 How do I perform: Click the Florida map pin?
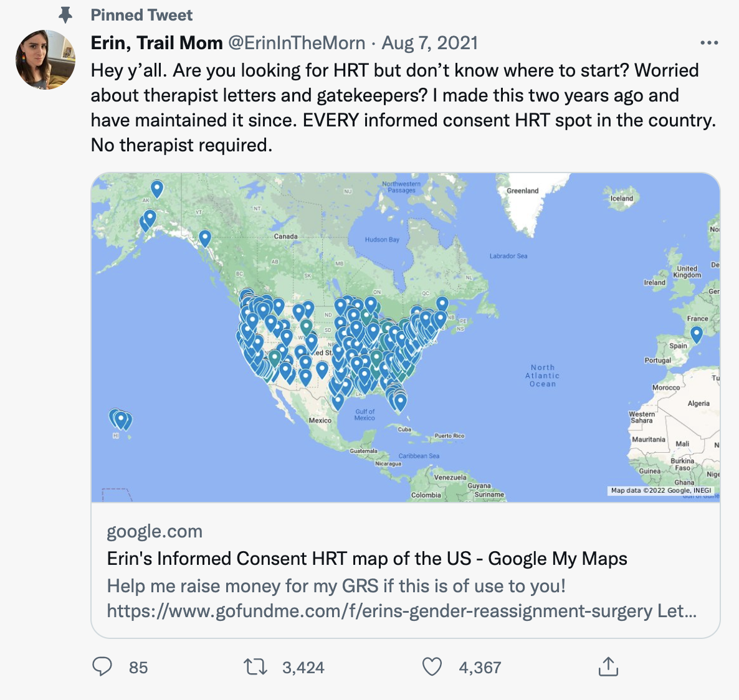[x=400, y=401]
